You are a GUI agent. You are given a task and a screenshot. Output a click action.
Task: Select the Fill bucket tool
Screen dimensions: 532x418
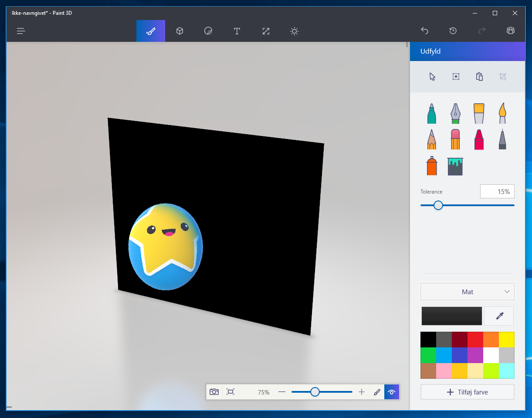(455, 166)
